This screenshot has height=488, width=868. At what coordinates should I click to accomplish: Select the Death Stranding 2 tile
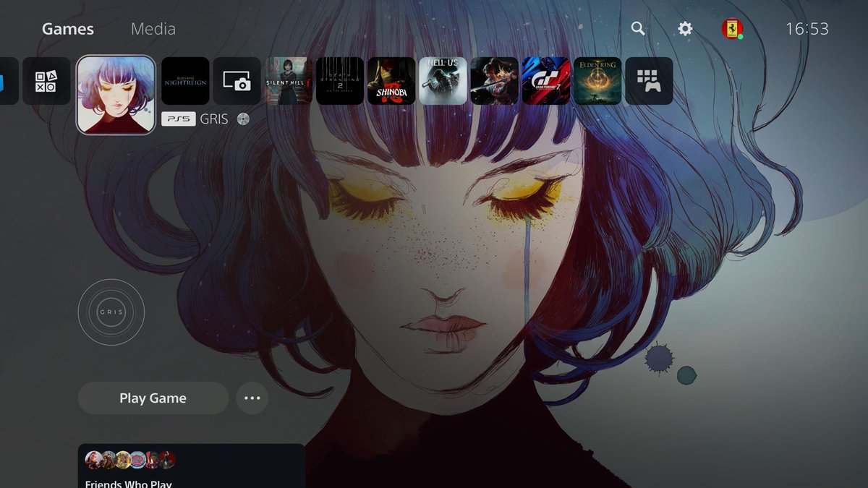click(340, 81)
